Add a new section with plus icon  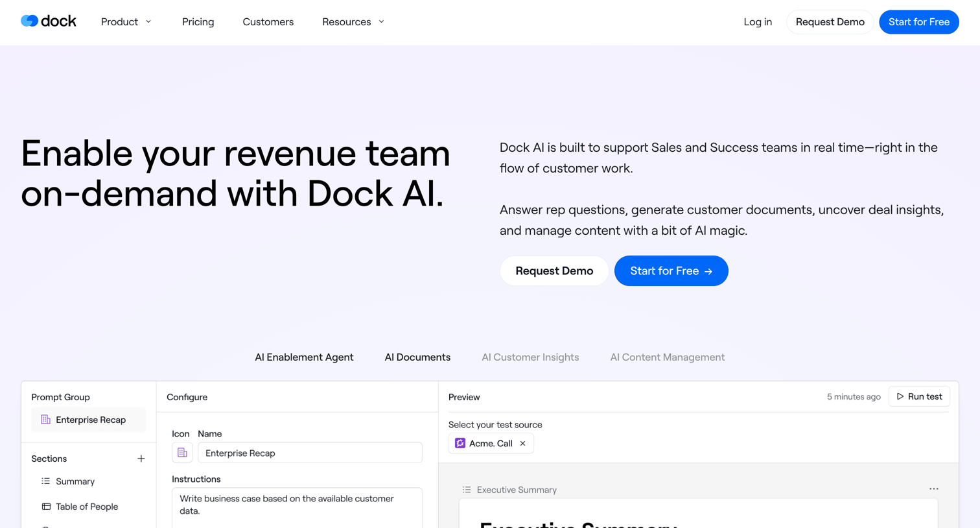tap(141, 459)
